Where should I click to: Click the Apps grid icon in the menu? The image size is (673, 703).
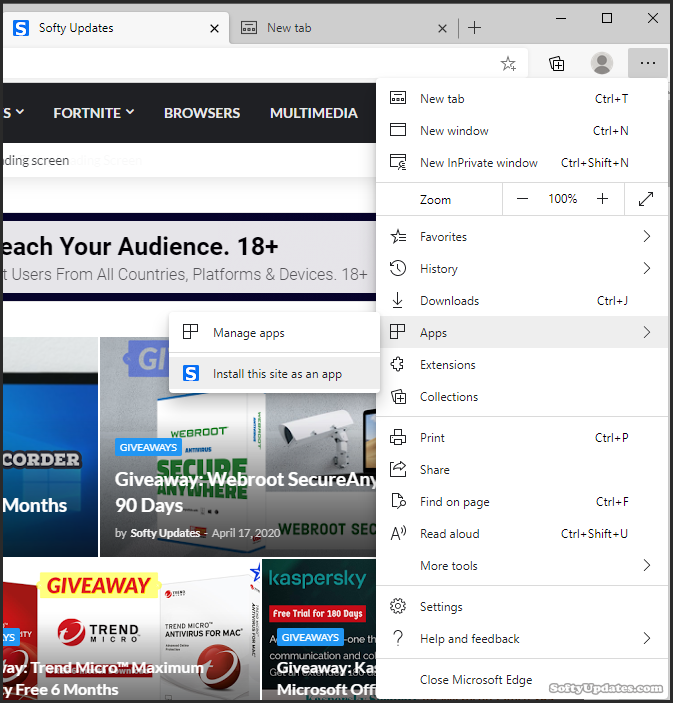point(397,332)
